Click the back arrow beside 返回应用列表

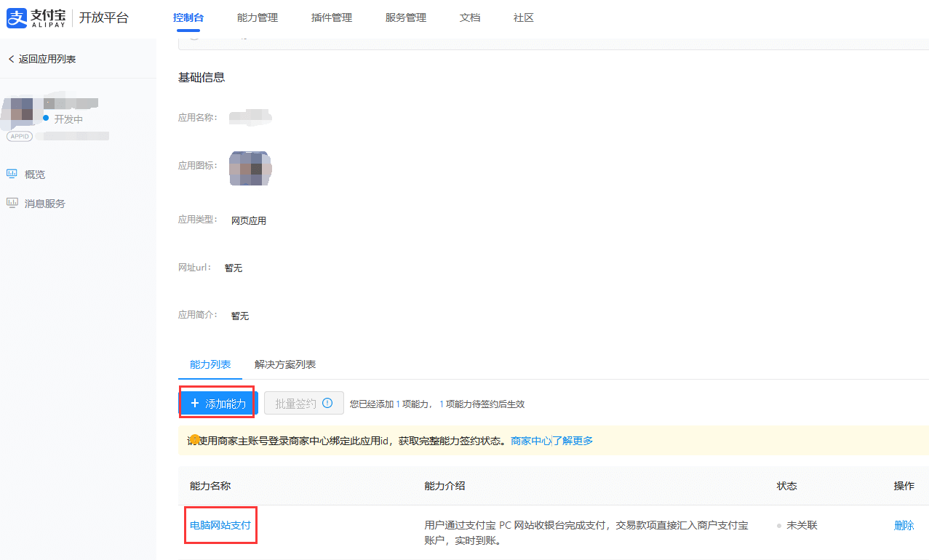[11, 59]
